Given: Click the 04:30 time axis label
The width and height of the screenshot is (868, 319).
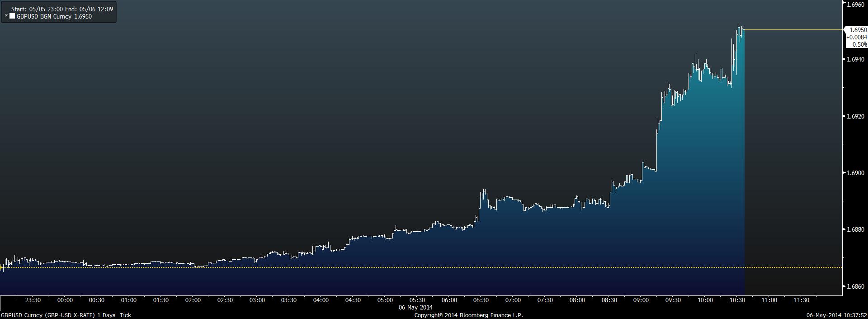Looking at the screenshot, I should pos(353,300).
